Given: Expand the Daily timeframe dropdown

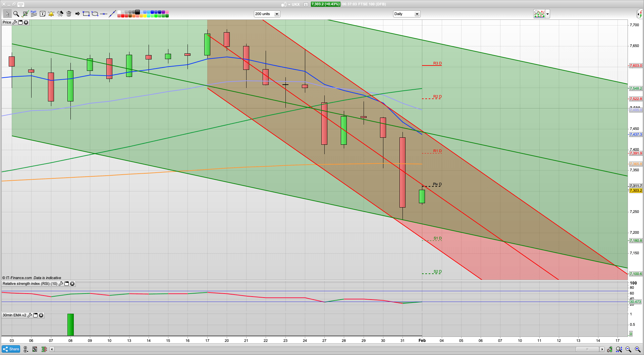Looking at the screenshot, I should (417, 14).
